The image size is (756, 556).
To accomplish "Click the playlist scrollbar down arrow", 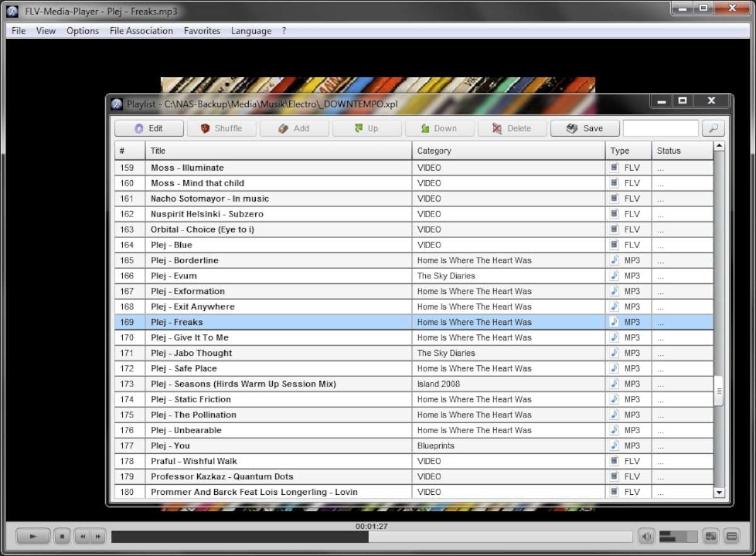I will point(719,492).
